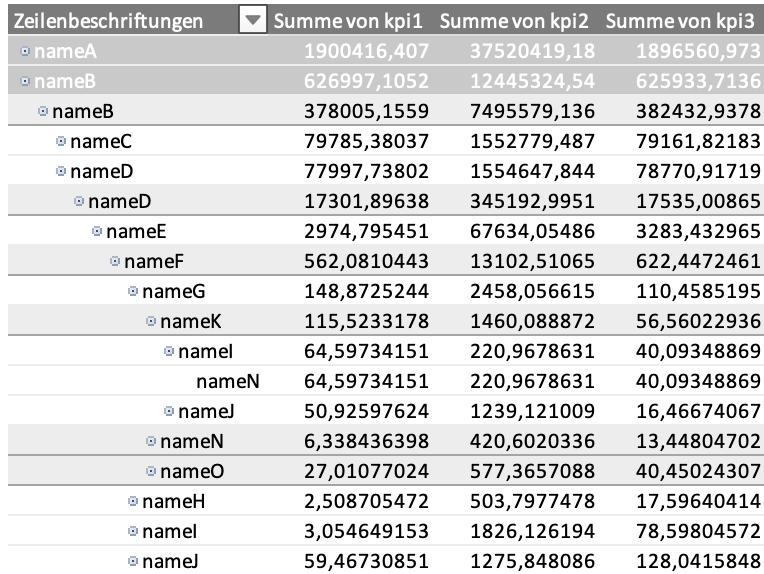Select the Summe von kpi1 header
The height and width of the screenshot is (574, 764).
click(348, 21)
